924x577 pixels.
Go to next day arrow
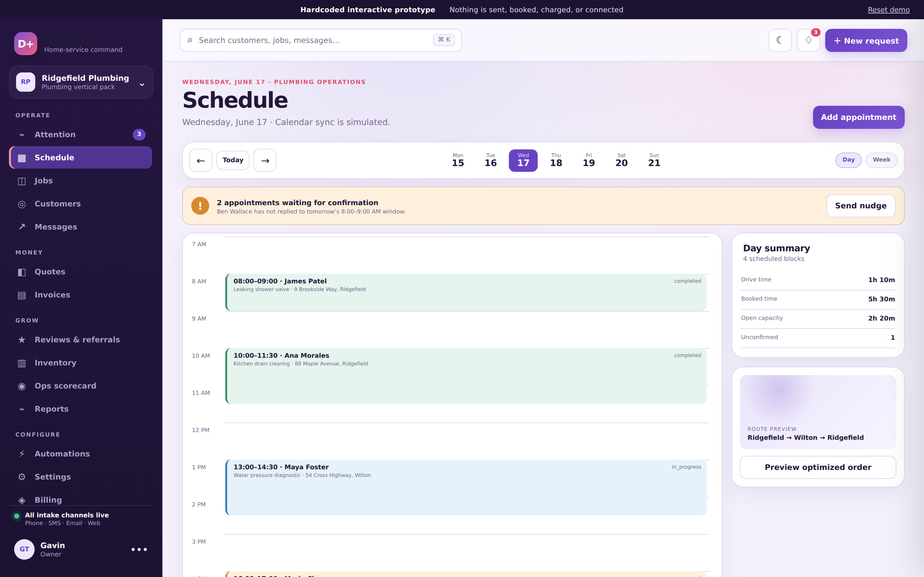coord(265,160)
